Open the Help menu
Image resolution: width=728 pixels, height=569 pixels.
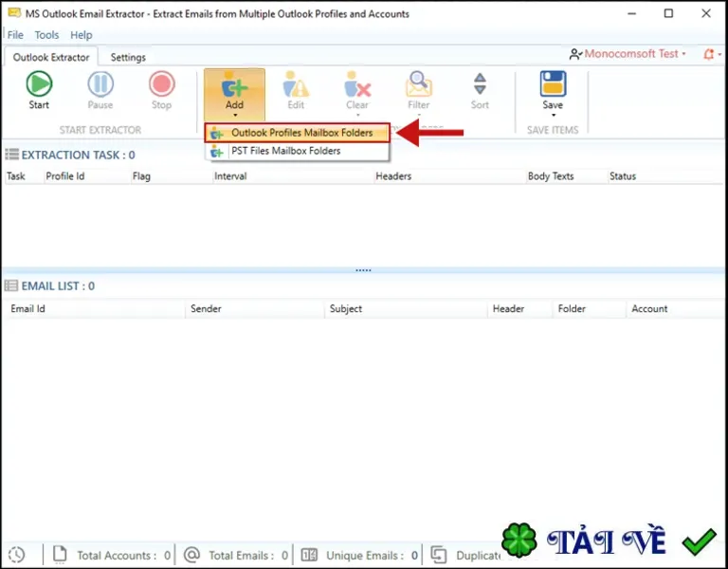pyautogui.click(x=82, y=35)
